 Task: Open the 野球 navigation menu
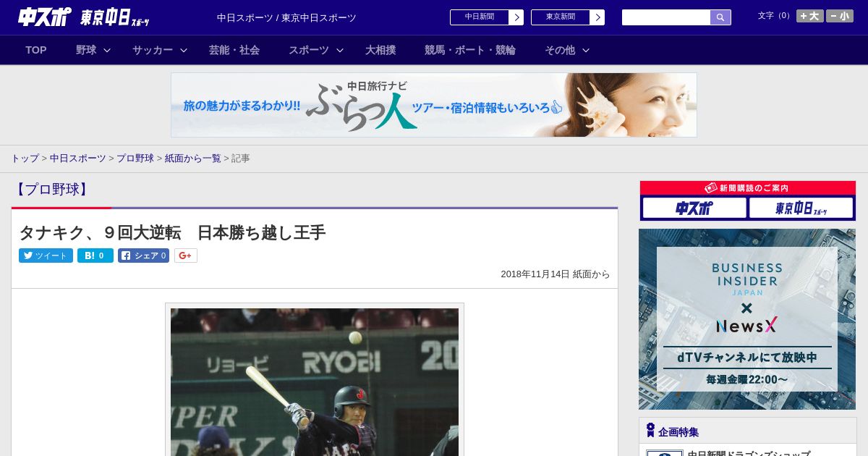pos(86,50)
